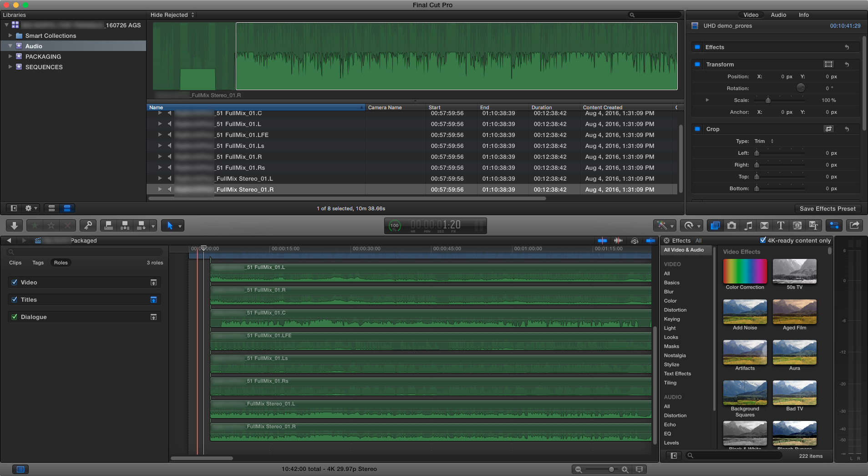The width and height of the screenshot is (868, 476).
Task: Open the Transitions browser
Action: pos(764,225)
